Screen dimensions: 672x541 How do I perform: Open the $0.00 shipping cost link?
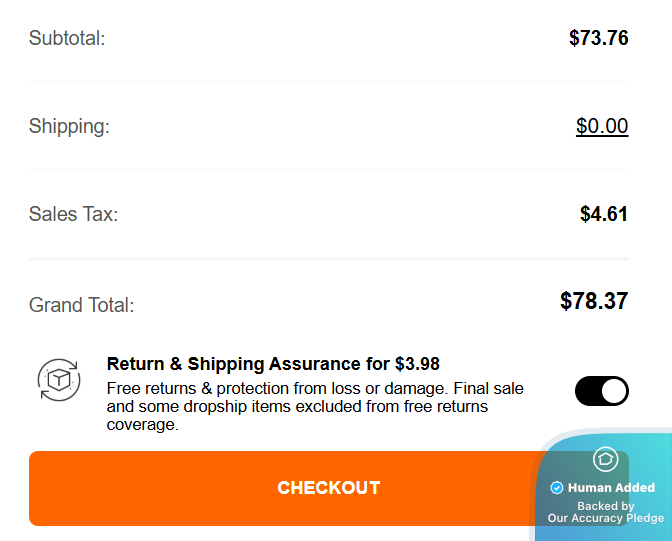(x=602, y=126)
